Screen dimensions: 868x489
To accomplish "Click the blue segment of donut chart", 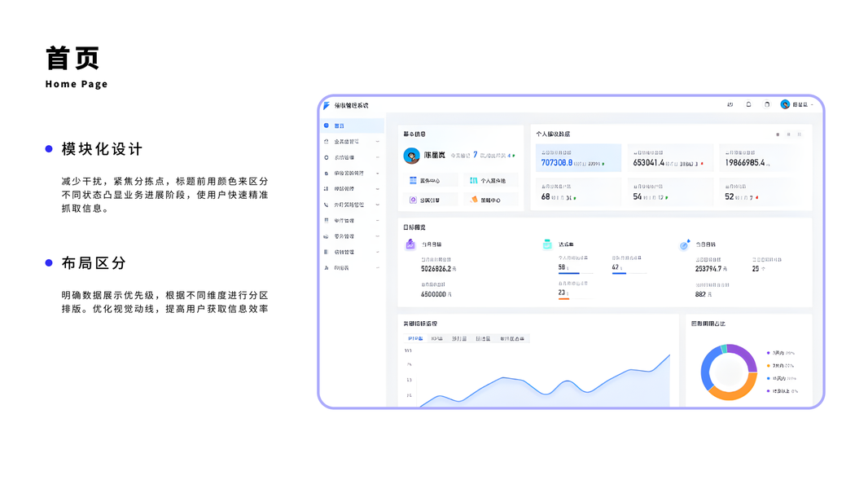I will (x=706, y=368).
